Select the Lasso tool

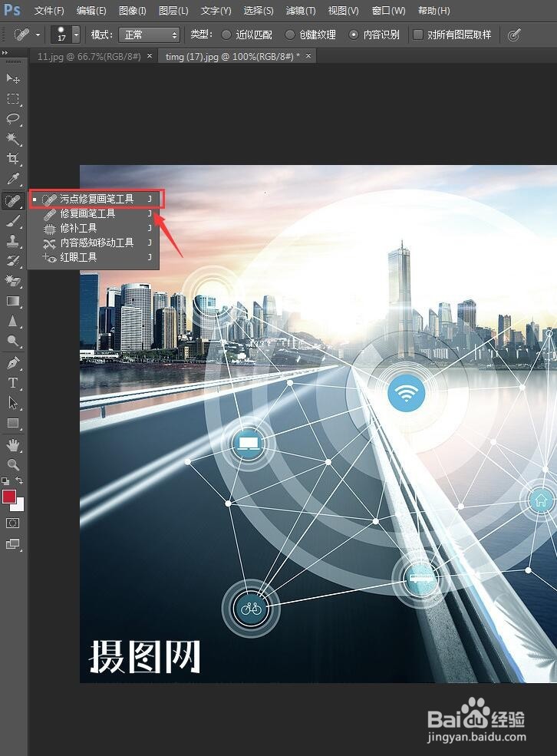[x=13, y=119]
